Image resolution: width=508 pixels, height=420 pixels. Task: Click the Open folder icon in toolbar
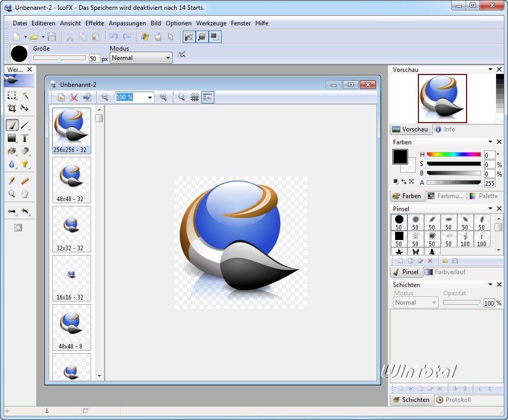(x=34, y=37)
